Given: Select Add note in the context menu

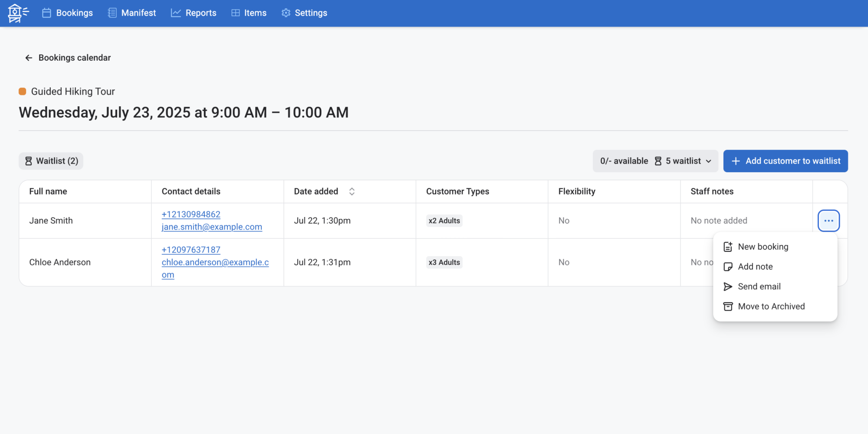Looking at the screenshot, I should pos(755,266).
